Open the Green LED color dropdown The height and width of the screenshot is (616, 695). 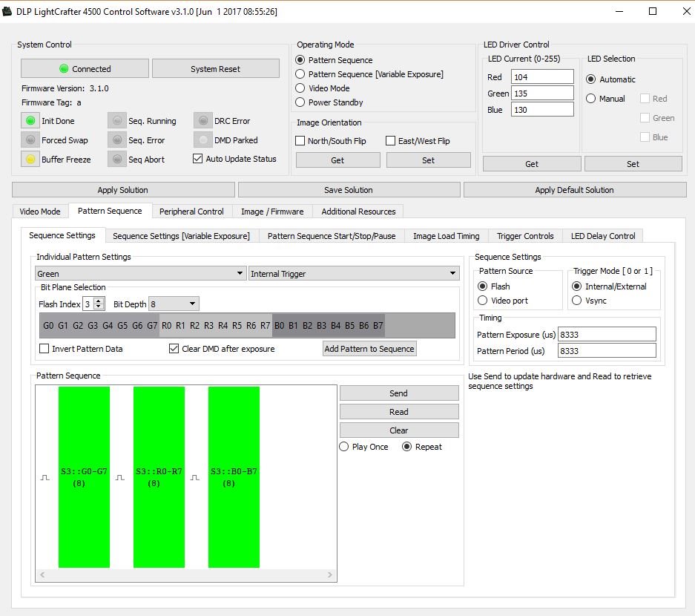(x=140, y=274)
